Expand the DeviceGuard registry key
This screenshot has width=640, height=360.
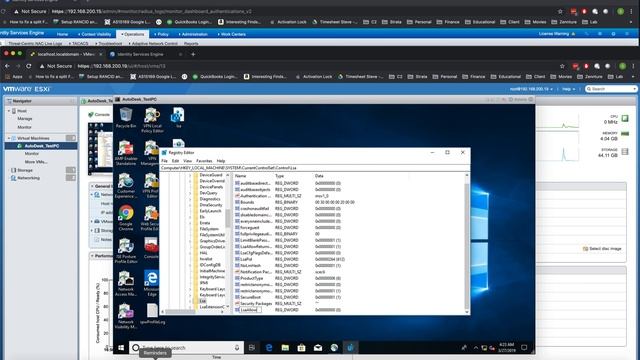point(190,175)
